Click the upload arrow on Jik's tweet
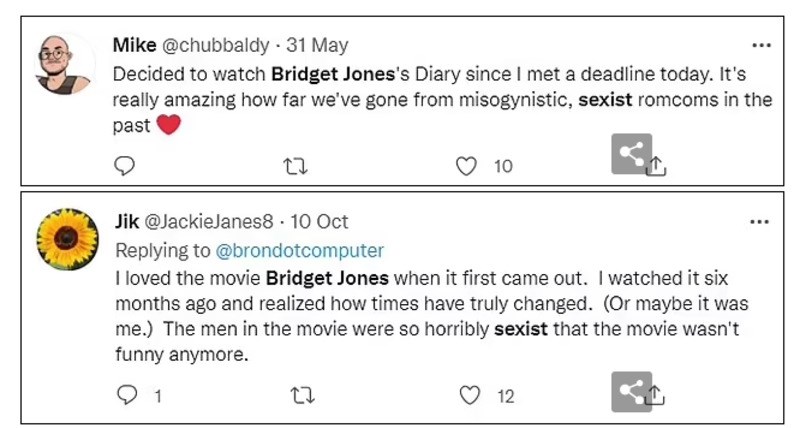This screenshot has width=800, height=428. pos(657,398)
